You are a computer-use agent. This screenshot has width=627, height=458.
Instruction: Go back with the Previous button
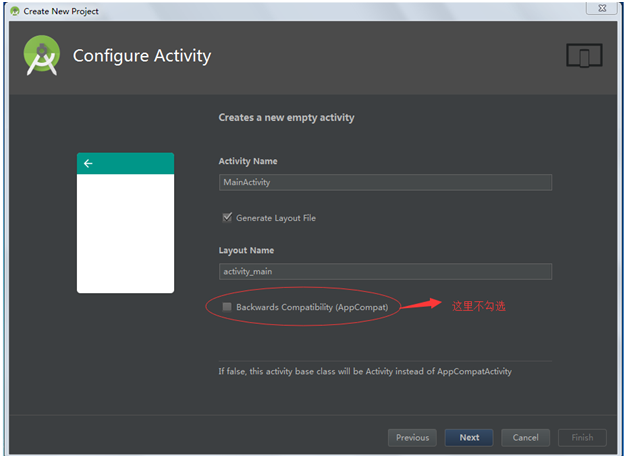pos(412,437)
